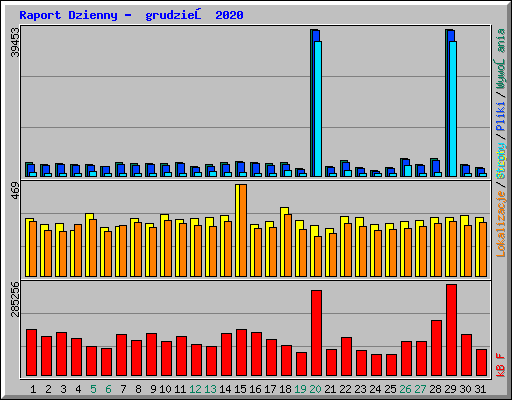
Task: Click the red kB bar for day 20
Action: (x=317, y=333)
